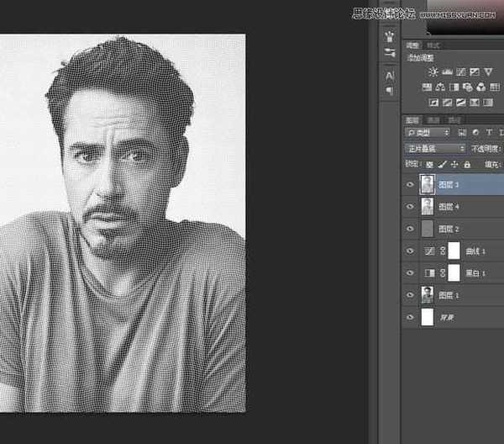Image resolution: width=504 pixels, height=444 pixels.
Task: Add a Vibrance adjustment (triangle icon)
Action: [488, 72]
